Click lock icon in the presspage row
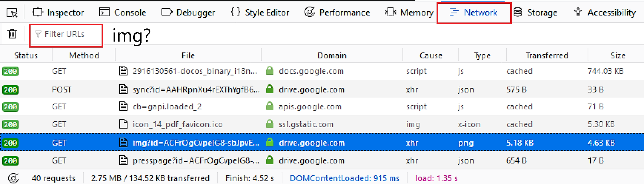Image resolution: width=644 pixels, height=184 pixels. pos(269,160)
